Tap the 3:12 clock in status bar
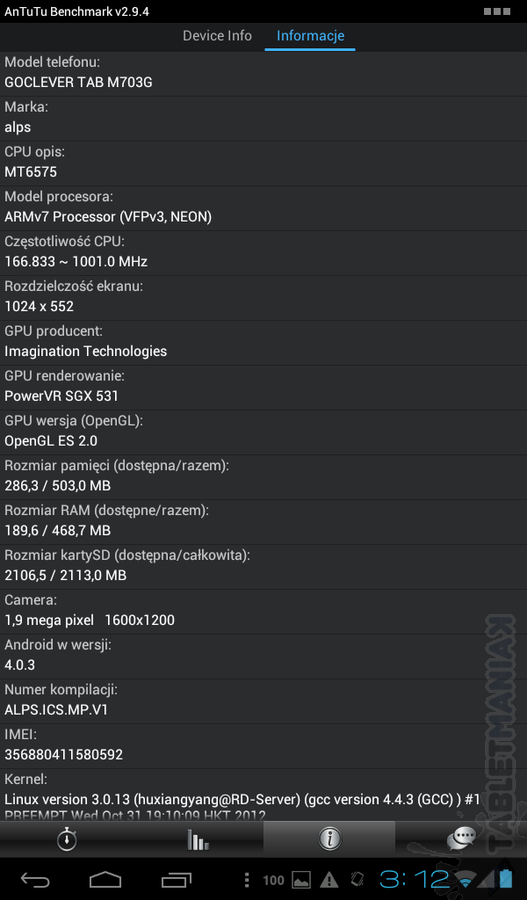 pos(414,879)
